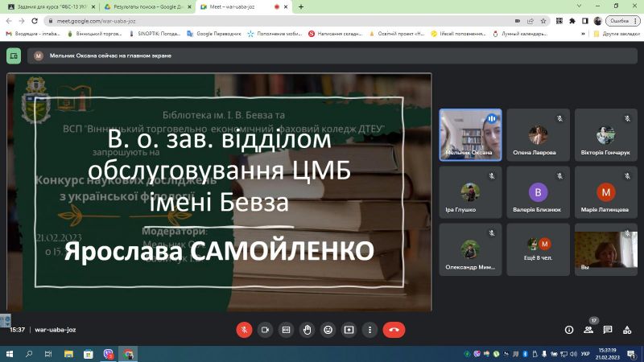Select Іра Глушко participant tile
The height and width of the screenshot is (362, 644).
470,192
